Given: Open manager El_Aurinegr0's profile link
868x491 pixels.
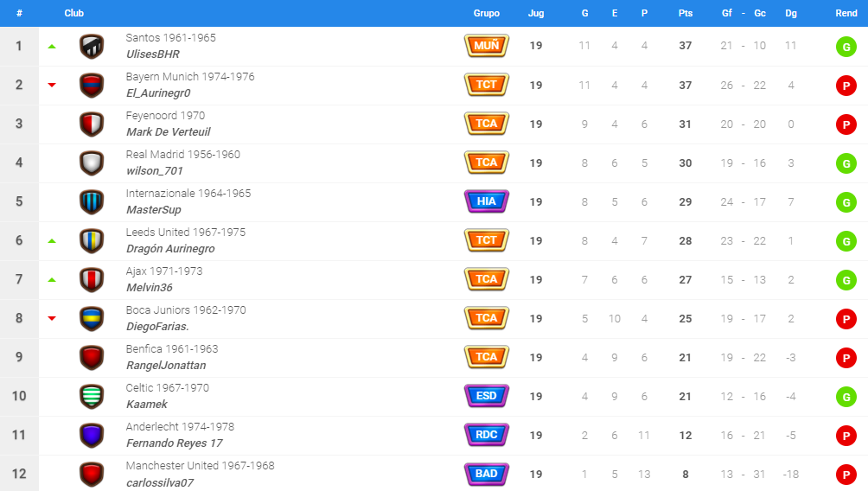Looking at the screenshot, I should 158,93.
